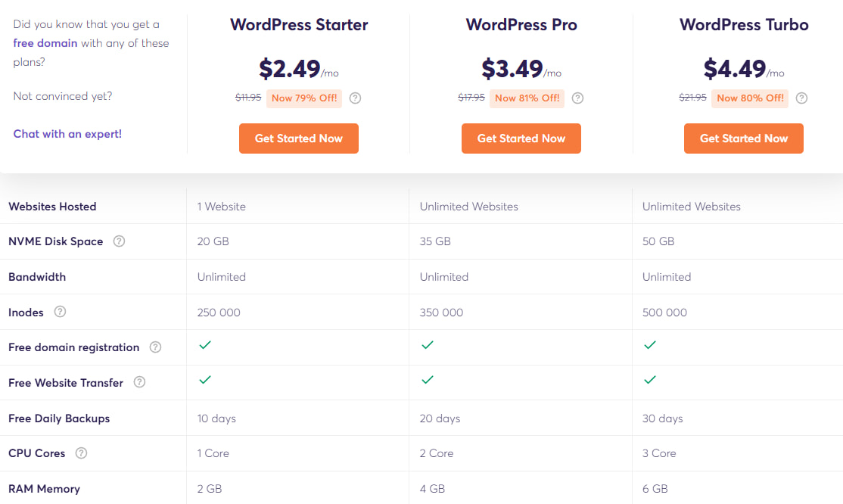Click the Now 80% Off badge
The width and height of the screenshot is (843, 504).
(750, 98)
